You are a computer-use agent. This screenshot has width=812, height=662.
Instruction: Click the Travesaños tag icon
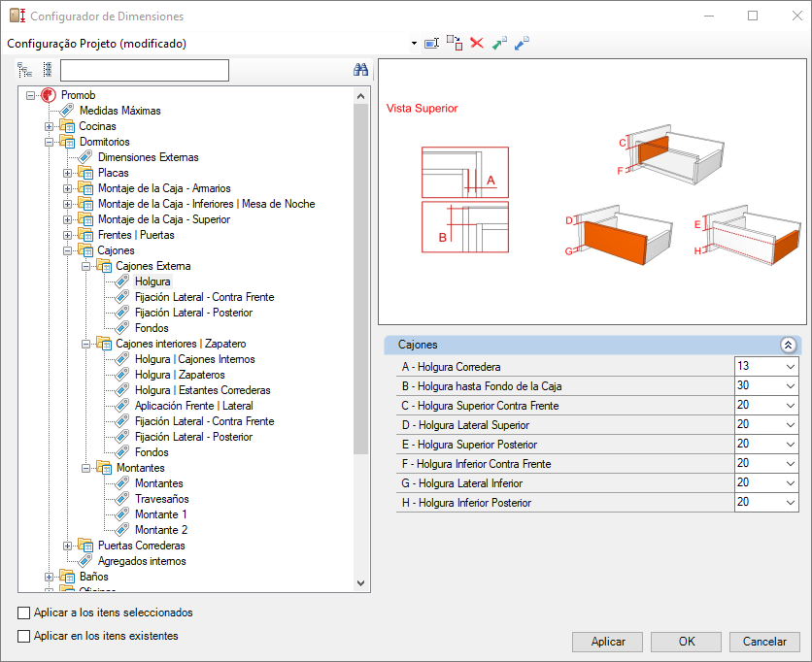[122, 499]
